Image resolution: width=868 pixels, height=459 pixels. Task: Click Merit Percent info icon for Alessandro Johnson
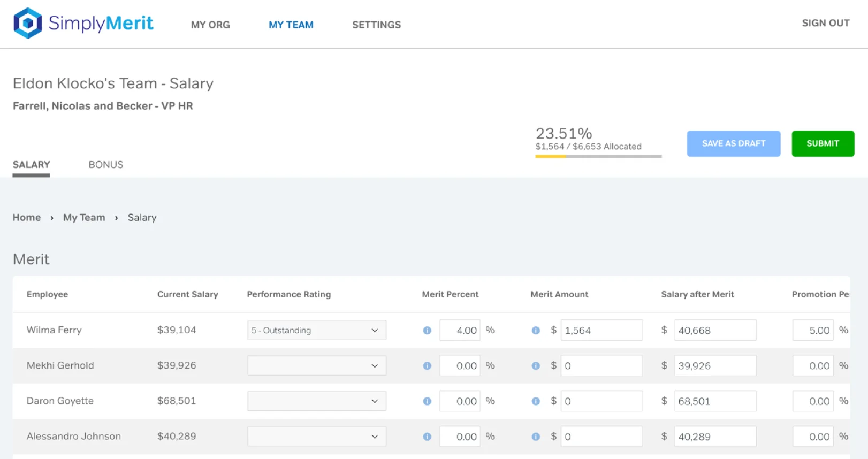point(427,437)
